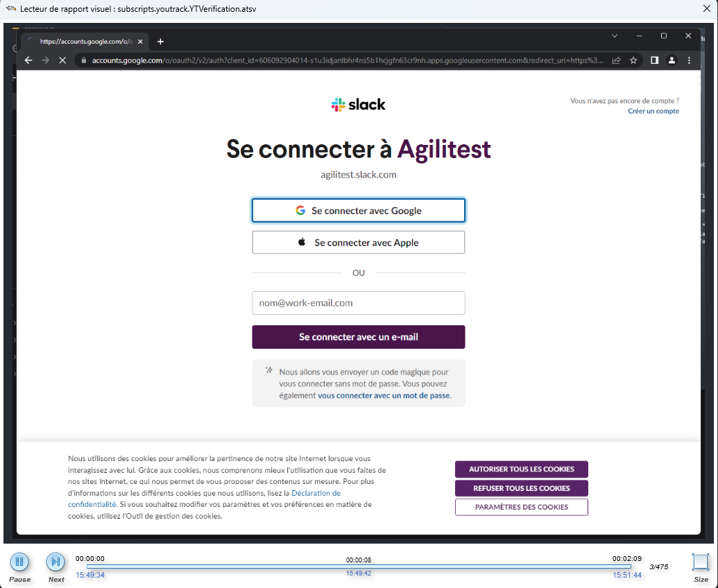Click the playback timeline progress bar

tap(359, 567)
